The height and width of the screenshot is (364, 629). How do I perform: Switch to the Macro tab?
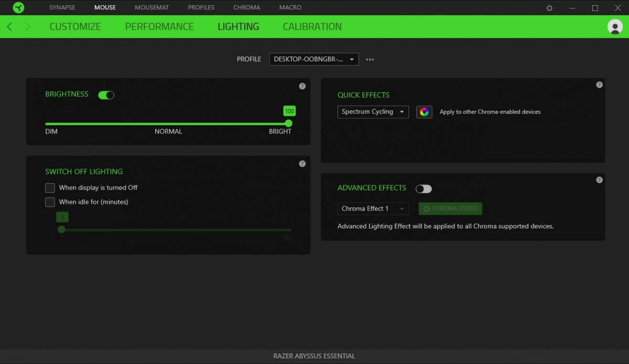(x=290, y=8)
